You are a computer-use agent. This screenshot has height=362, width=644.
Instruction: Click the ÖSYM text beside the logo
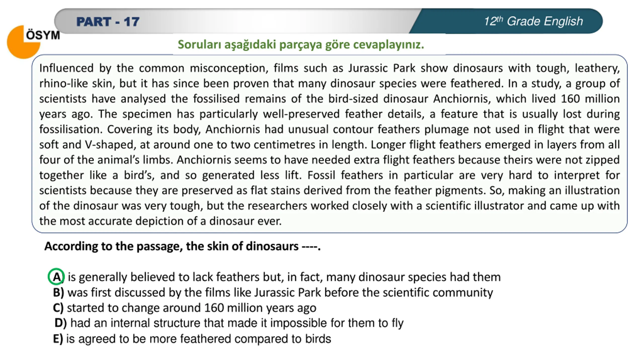click(43, 35)
